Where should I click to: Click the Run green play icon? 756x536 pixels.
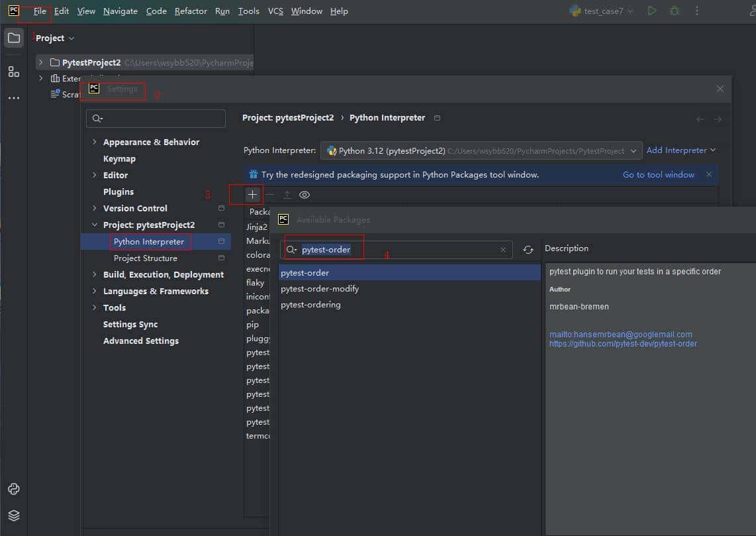[652, 11]
